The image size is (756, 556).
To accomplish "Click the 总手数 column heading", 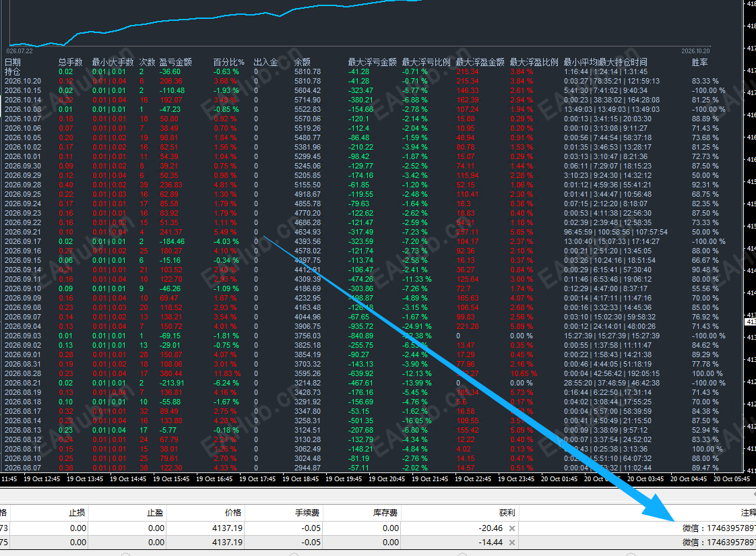I will 70,62.
